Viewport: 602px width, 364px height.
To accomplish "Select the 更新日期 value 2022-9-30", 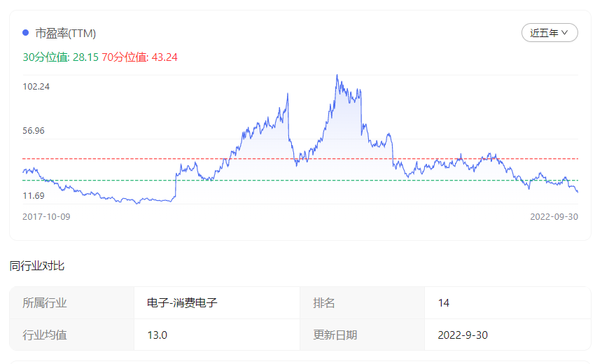I will coord(463,335).
